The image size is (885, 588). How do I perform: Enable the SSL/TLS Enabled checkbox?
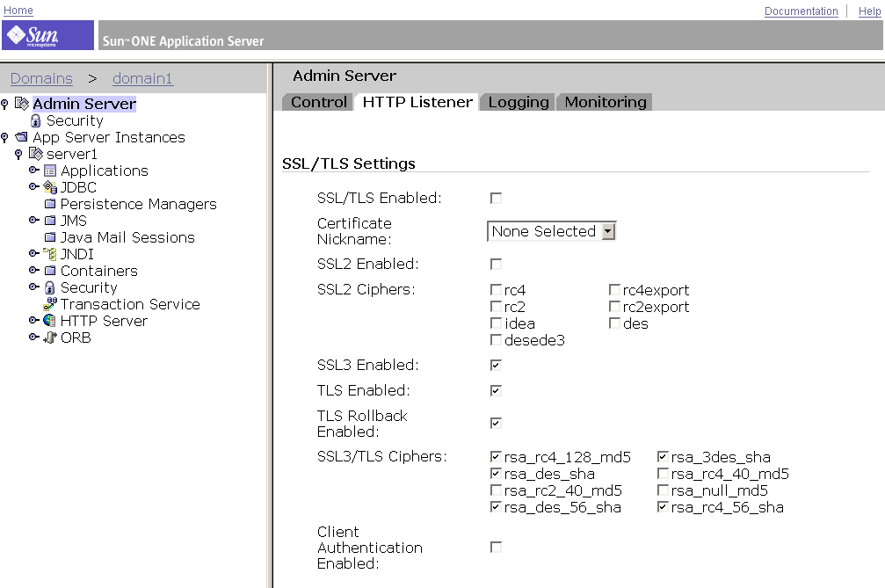tap(497, 198)
